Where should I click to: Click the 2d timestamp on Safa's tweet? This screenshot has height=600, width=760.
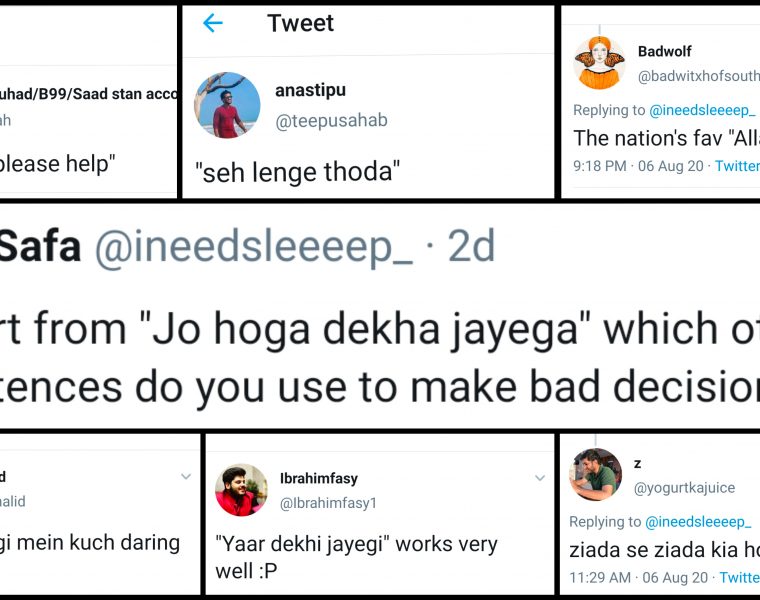468,247
